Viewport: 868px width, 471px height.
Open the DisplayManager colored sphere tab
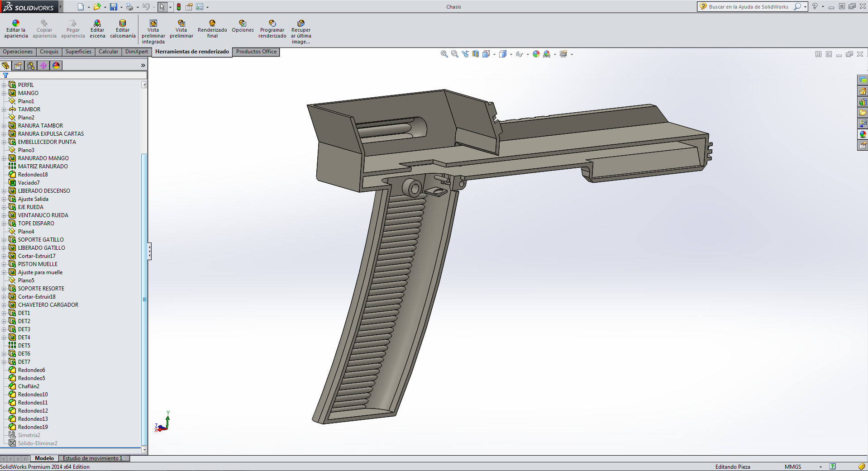click(56, 66)
